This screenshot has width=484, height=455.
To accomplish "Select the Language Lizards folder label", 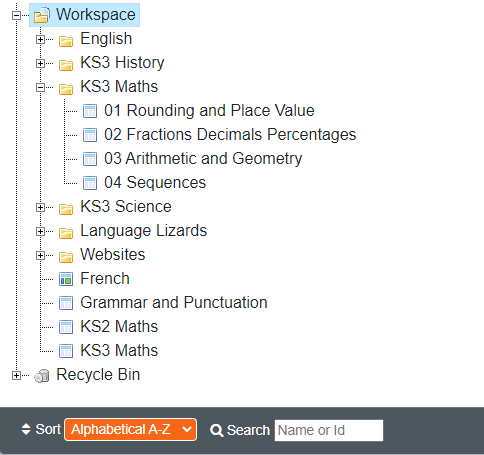I will pyautogui.click(x=144, y=231).
